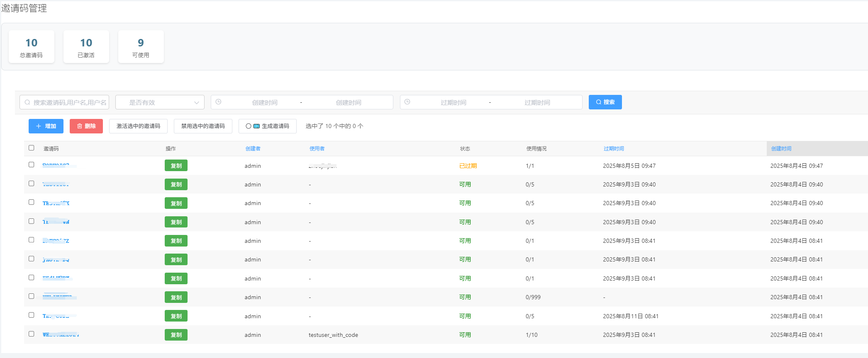Click 复制 in the testuser_with_code row
The image size is (868, 358).
pos(176,335)
